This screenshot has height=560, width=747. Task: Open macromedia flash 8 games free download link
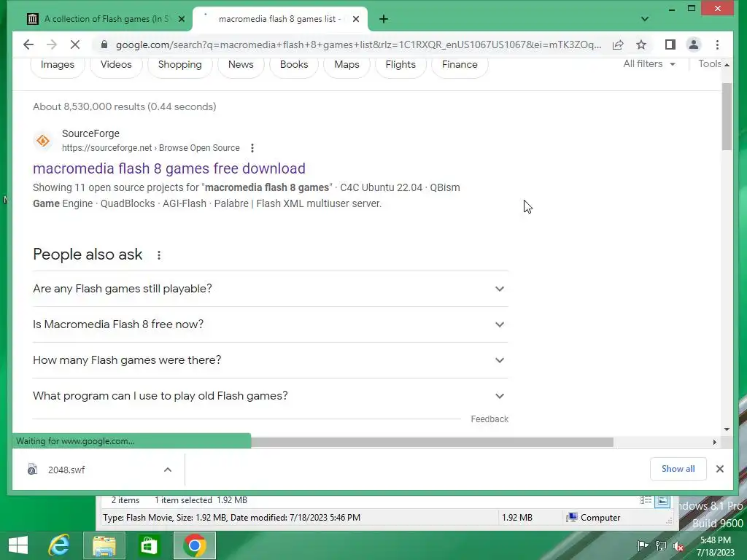(x=169, y=168)
